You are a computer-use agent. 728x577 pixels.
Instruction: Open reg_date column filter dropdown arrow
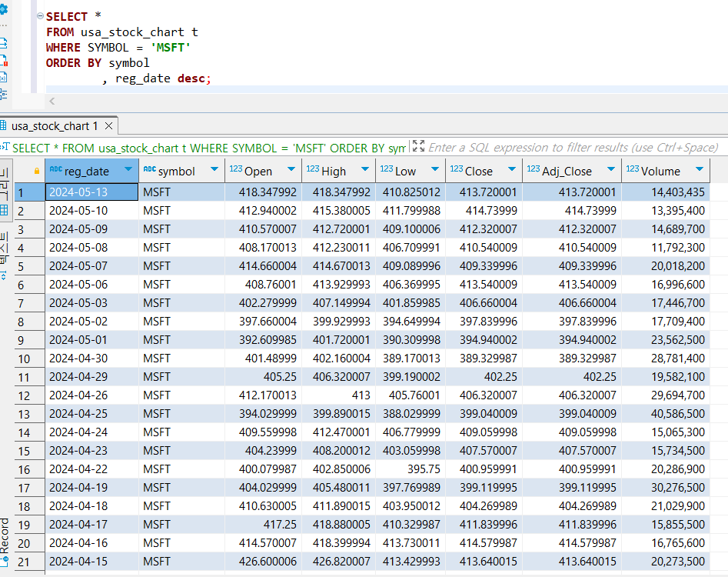[128, 169]
